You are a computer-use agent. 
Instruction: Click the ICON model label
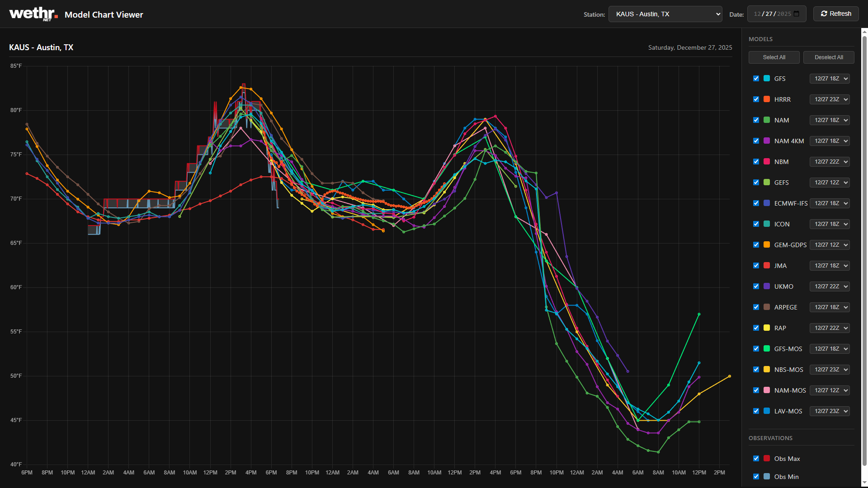[x=782, y=224]
